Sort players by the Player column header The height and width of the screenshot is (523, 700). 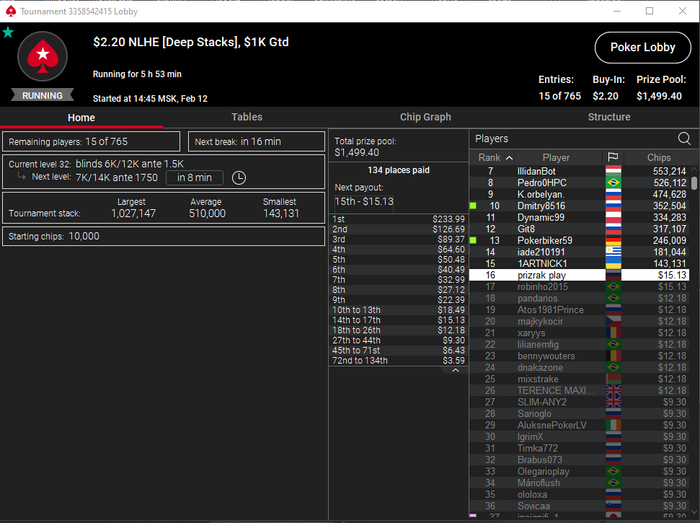(556, 158)
